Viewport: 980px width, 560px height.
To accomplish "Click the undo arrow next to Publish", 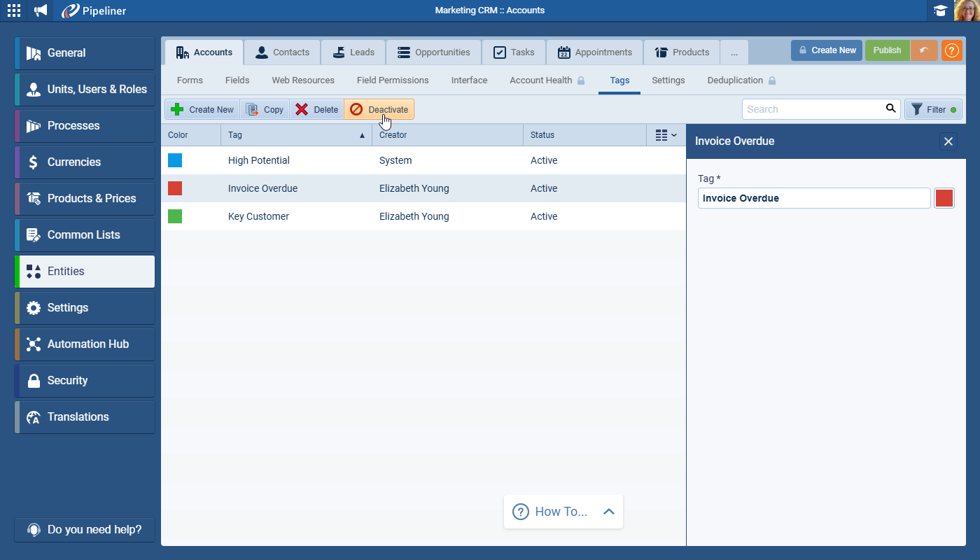I will [924, 50].
